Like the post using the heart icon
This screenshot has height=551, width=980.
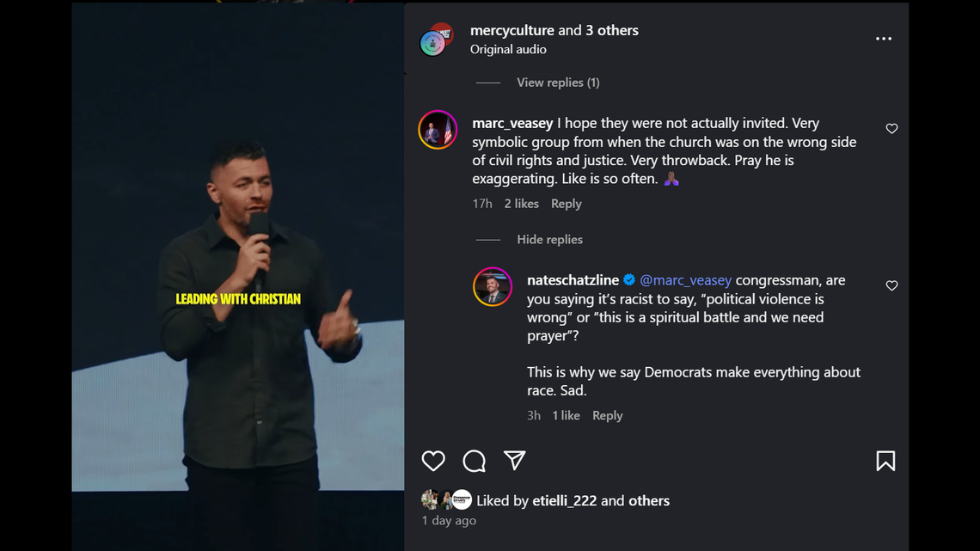click(x=433, y=462)
